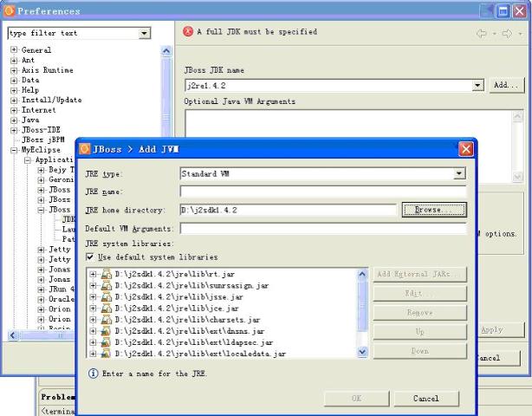Click the JRE home directory field

[288, 210]
